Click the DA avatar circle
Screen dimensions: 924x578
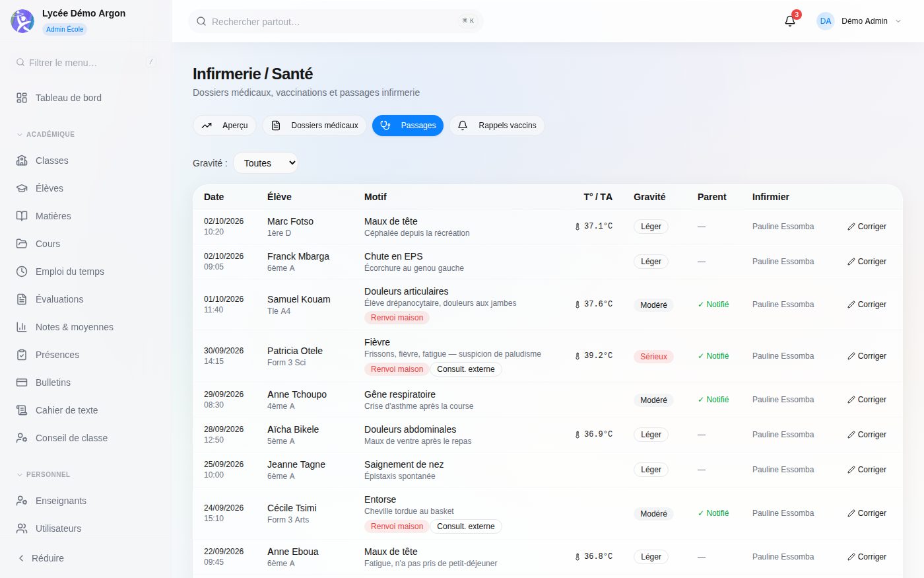click(x=826, y=21)
